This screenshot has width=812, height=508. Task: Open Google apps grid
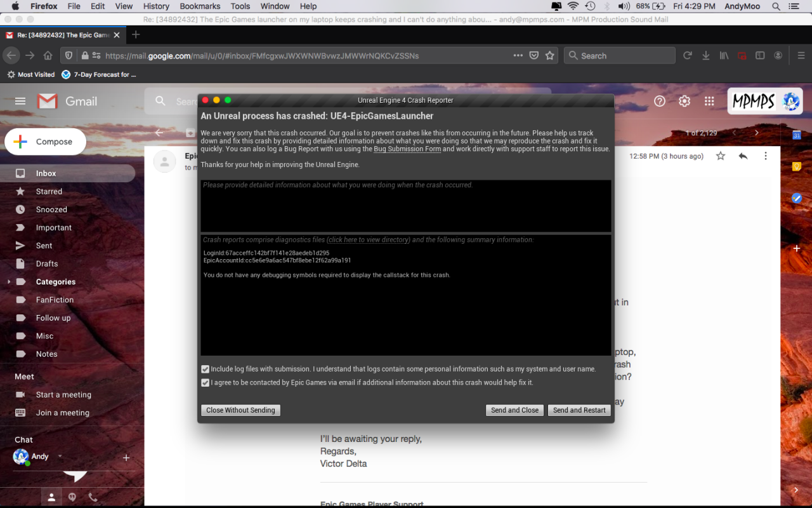tap(709, 101)
